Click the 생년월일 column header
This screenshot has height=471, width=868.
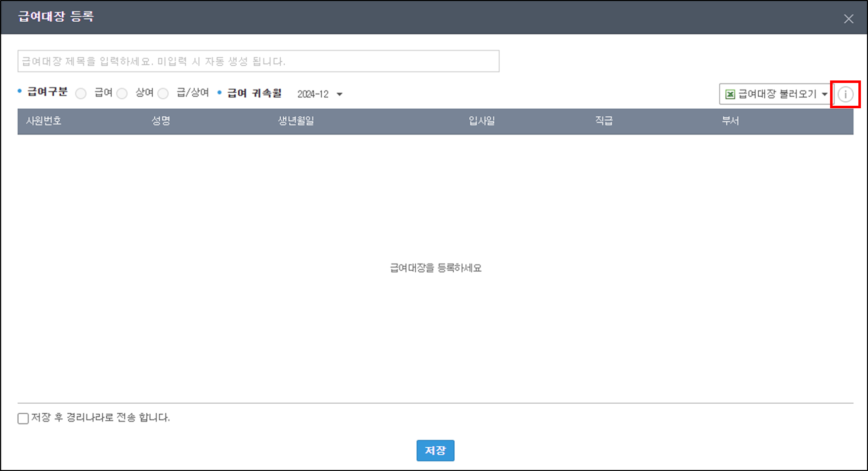pyautogui.click(x=296, y=121)
